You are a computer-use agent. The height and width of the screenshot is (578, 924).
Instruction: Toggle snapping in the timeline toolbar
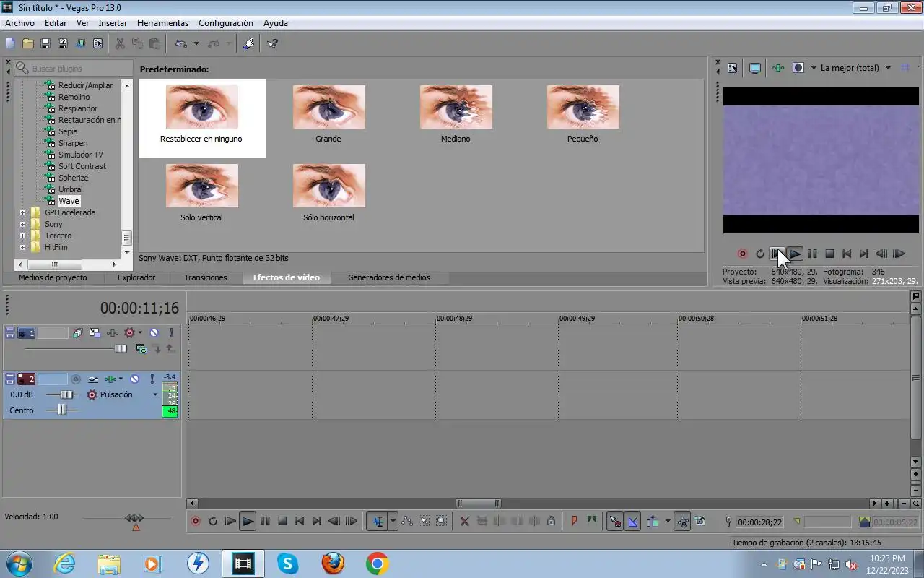[x=615, y=521]
